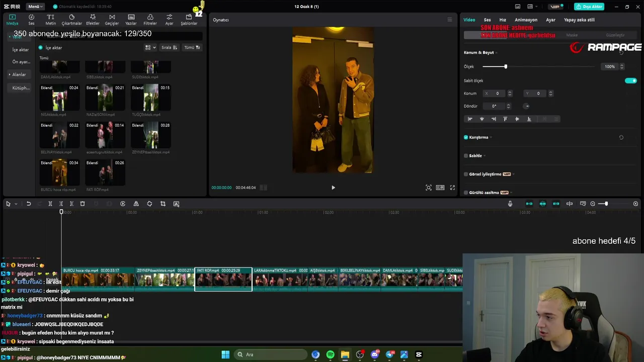
Task: Toggle the Sabit ölçek switch
Action: [630, 80]
